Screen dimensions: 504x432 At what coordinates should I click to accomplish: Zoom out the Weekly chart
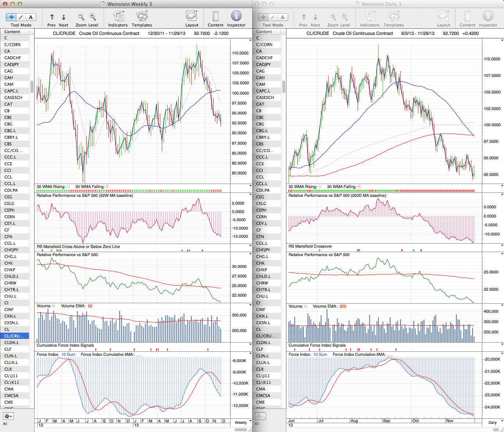[x=81, y=17]
